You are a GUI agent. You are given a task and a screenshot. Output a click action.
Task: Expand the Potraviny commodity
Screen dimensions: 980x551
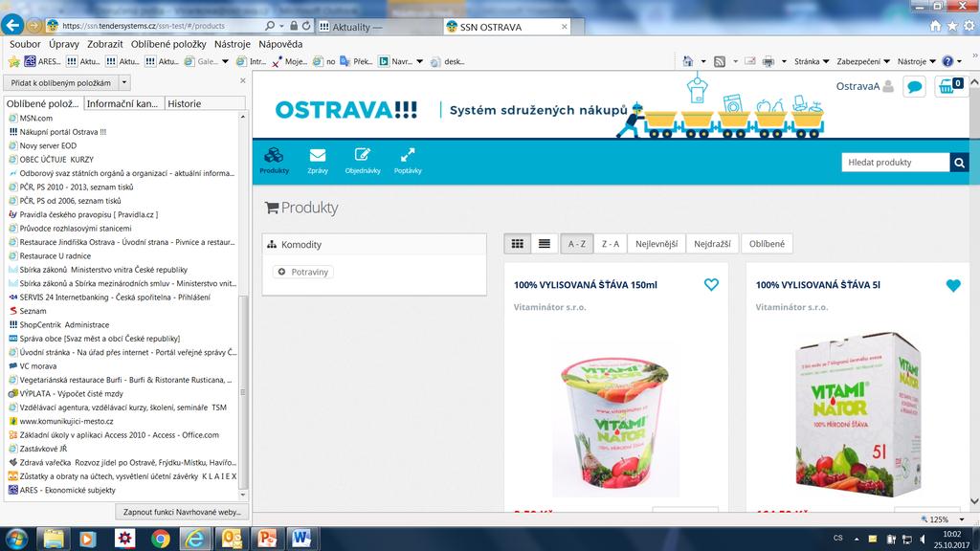pyautogui.click(x=303, y=272)
